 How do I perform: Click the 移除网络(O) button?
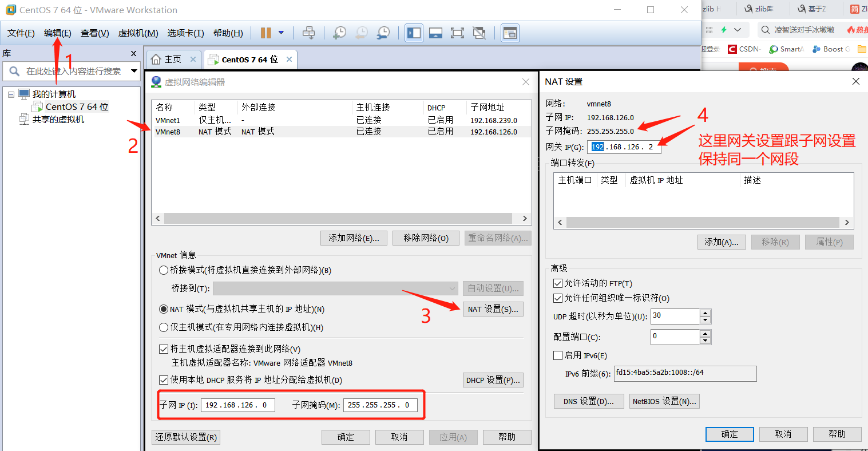(426, 238)
